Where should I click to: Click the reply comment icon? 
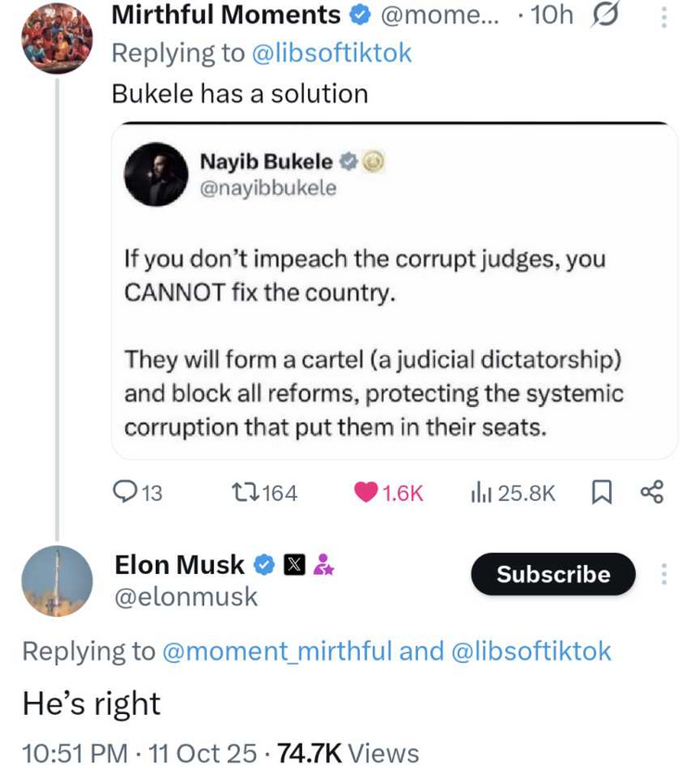(x=124, y=492)
